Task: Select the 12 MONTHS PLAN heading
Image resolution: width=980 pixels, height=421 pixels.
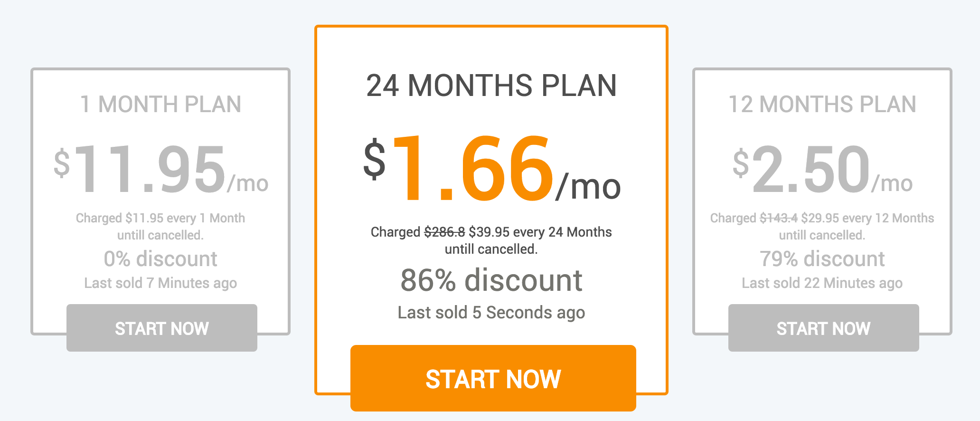Action: click(x=822, y=104)
